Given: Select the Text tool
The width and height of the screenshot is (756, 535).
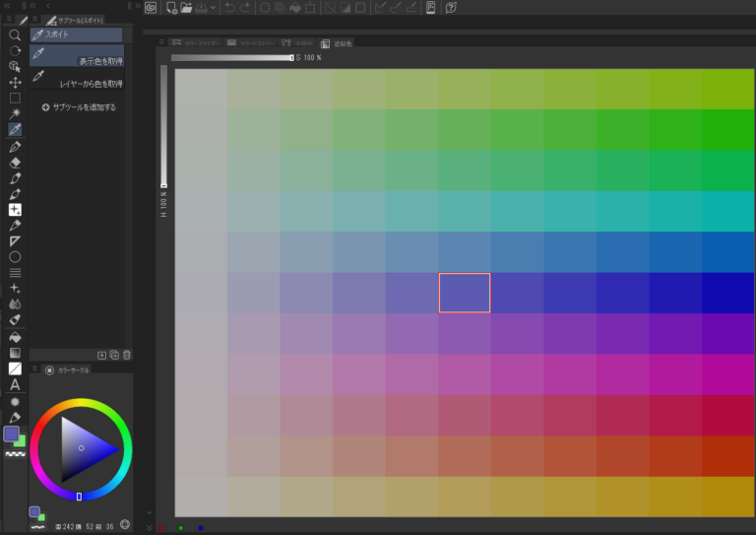Looking at the screenshot, I should (x=15, y=385).
